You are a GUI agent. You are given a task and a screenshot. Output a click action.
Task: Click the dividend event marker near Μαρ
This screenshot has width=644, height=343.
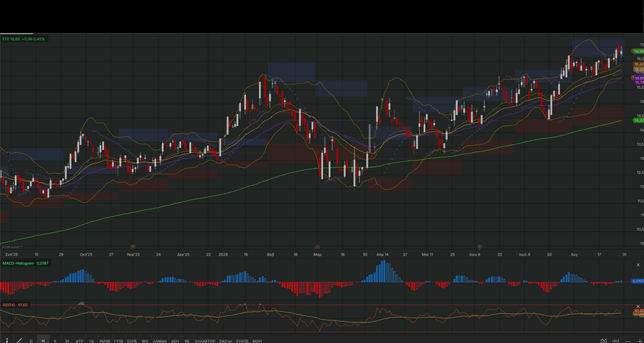(317, 247)
